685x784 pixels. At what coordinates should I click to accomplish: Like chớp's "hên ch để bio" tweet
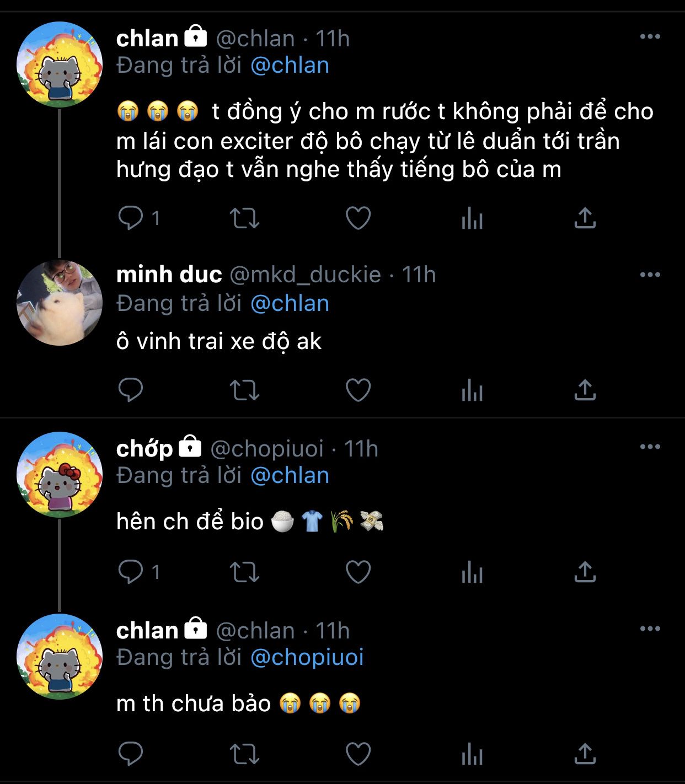tap(358, 572)
